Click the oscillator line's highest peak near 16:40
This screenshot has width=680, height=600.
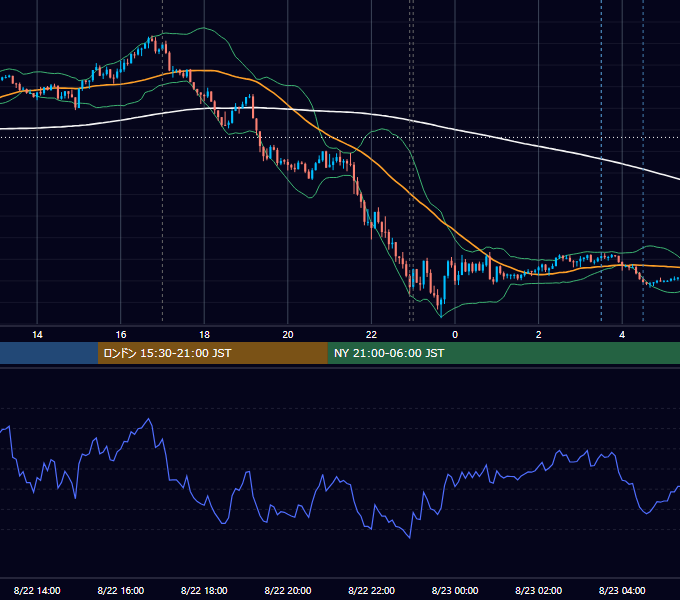[x=149, y=419]
